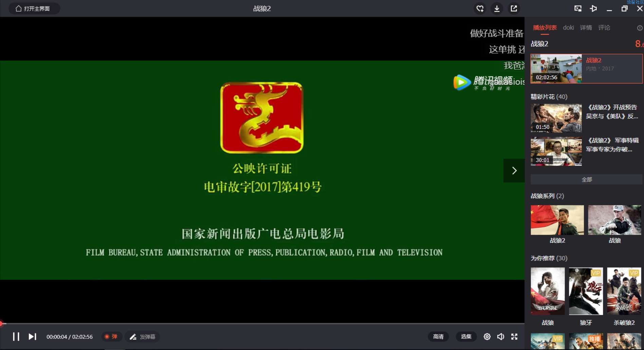Skip to next video
Screen dimensions: 644x350
[32, 336]
